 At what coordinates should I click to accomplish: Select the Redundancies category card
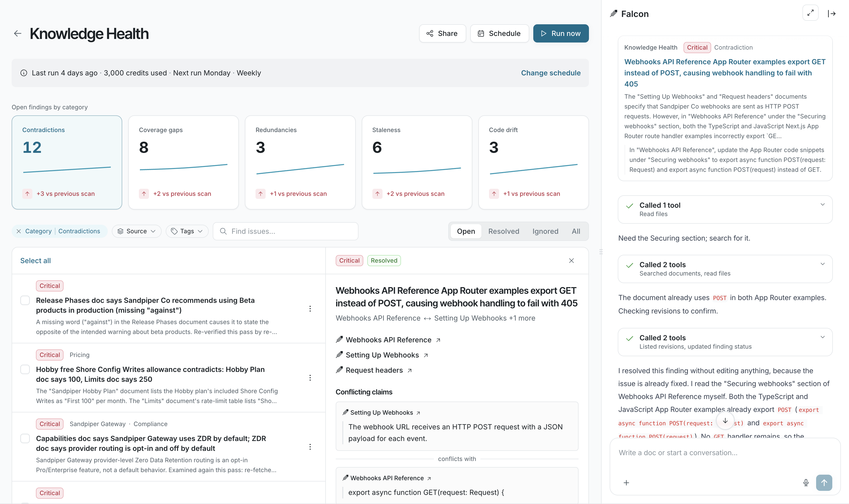[300, 162]
